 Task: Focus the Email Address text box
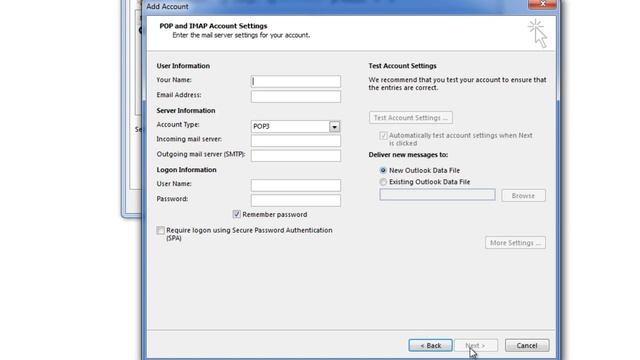coord(296,96)
